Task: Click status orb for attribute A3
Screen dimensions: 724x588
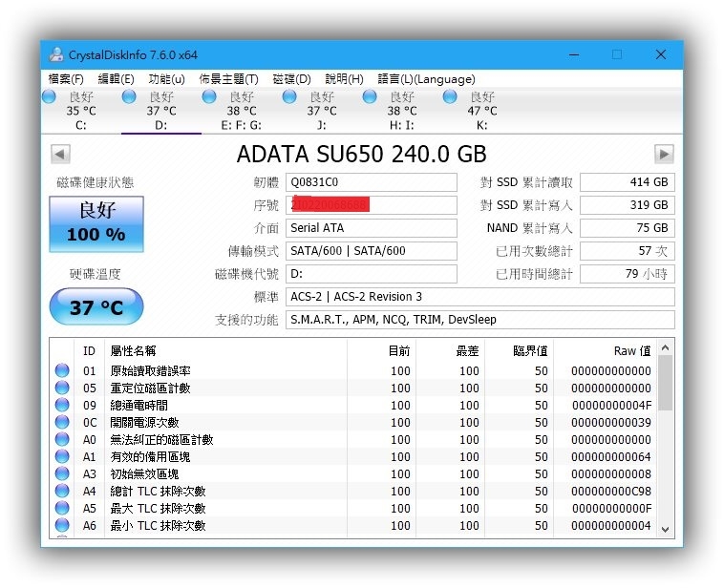Action: click(62, 473)
